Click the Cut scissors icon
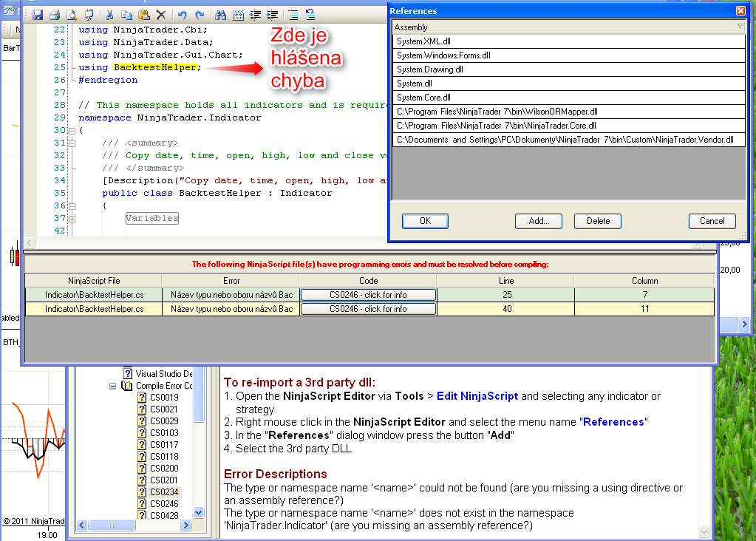The height and width of the screenshot is (541, 756). point(109,15)
